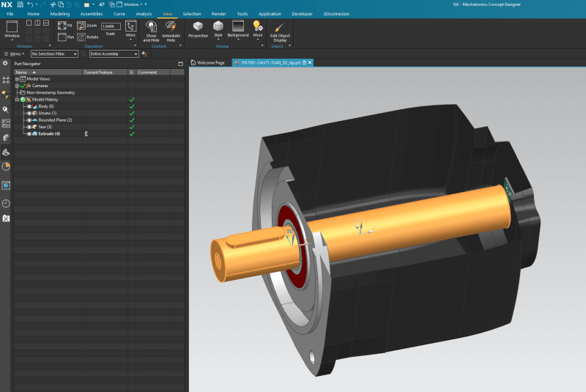Close the 1FK7081 part file tab
The width and height of the screenshot is (586, 392).
click(310, 62)
